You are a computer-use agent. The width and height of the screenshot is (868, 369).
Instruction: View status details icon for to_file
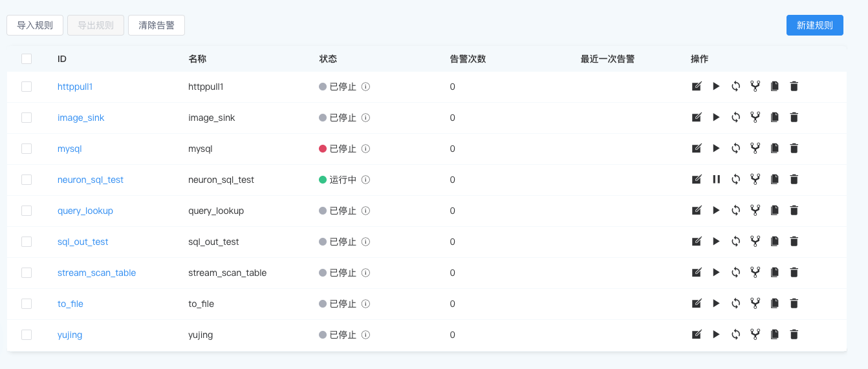tap(365, 304)
